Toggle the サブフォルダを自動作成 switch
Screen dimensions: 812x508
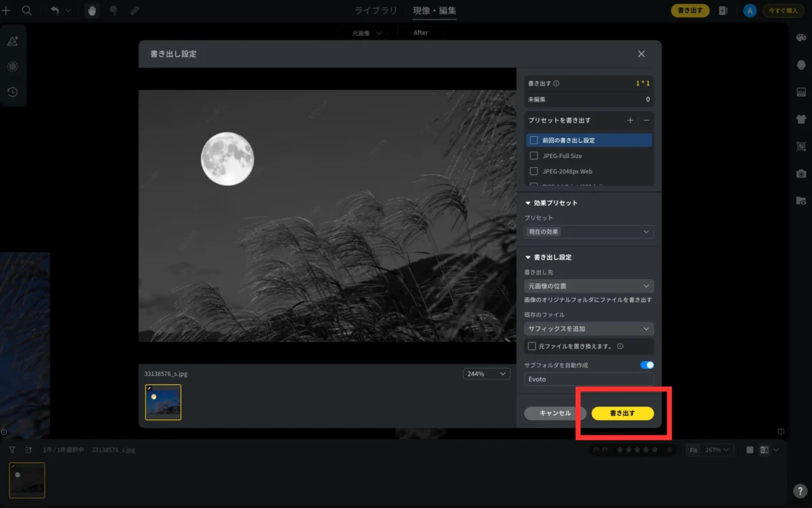647,365
